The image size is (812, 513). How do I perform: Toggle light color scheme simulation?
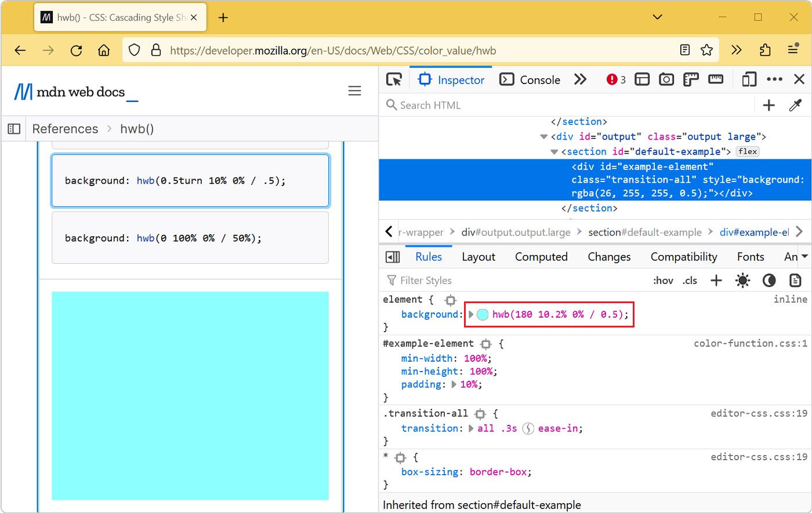coord(742,280)
